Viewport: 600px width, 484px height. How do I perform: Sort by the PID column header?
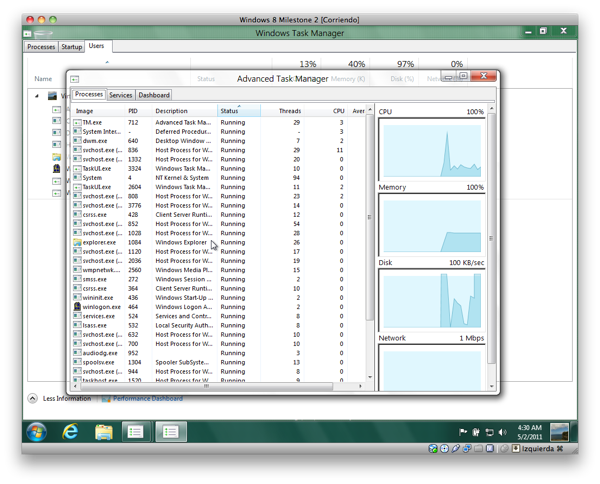(138, 111)
